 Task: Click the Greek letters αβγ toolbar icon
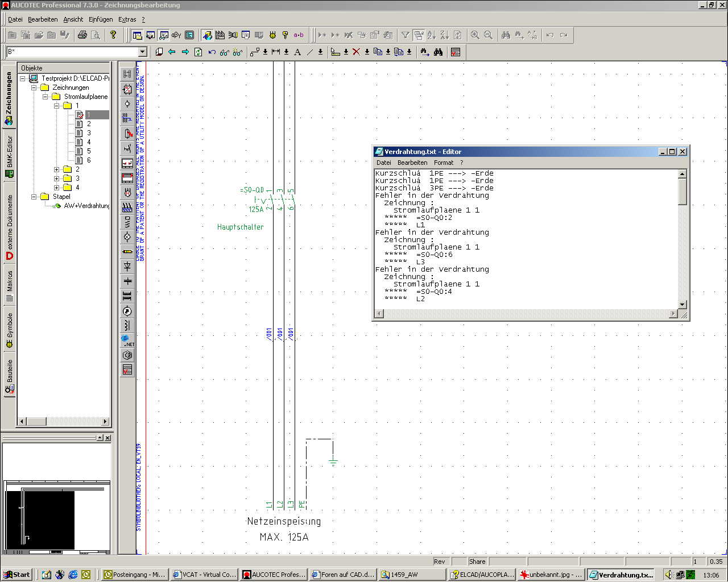[x=177, y=35]
